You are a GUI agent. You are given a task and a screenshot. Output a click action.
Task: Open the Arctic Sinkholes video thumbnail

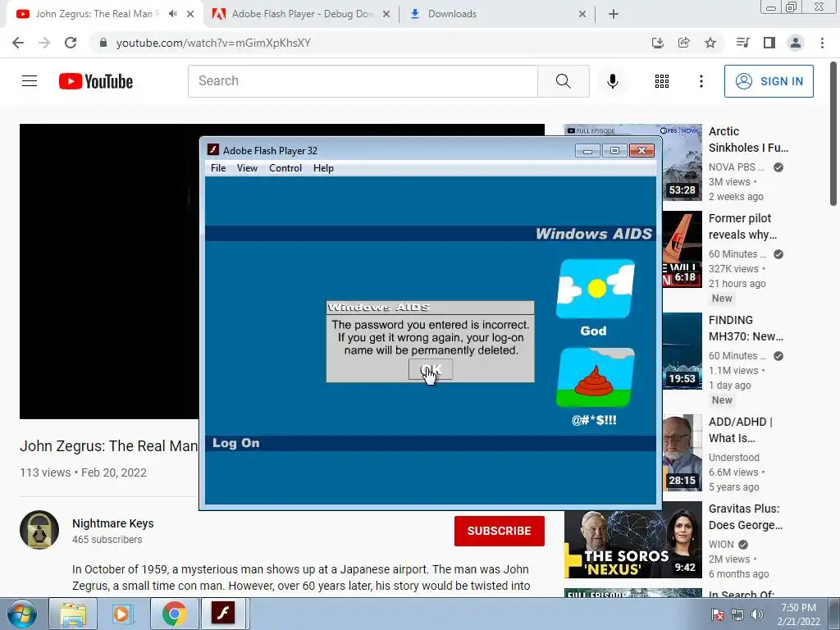682,162
